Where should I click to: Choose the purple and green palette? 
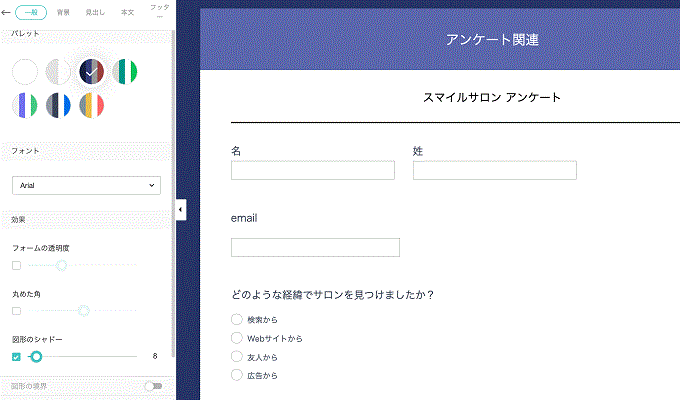click(26, 105)
